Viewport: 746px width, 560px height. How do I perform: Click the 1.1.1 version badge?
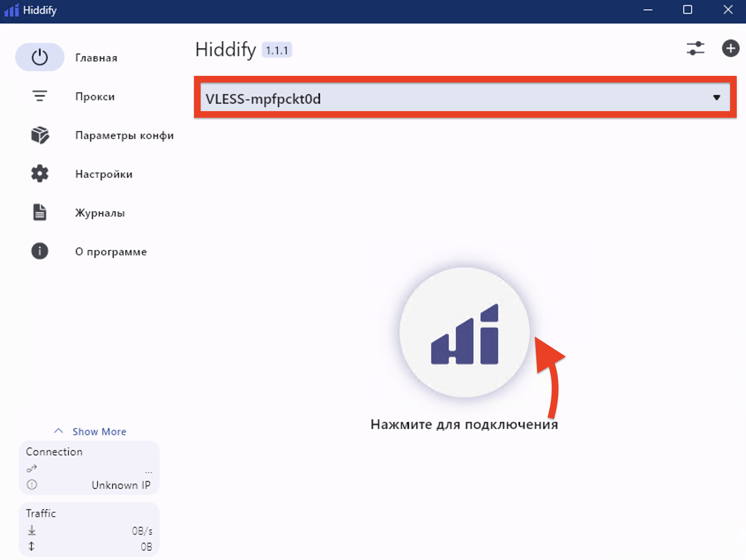coord(277,50)
